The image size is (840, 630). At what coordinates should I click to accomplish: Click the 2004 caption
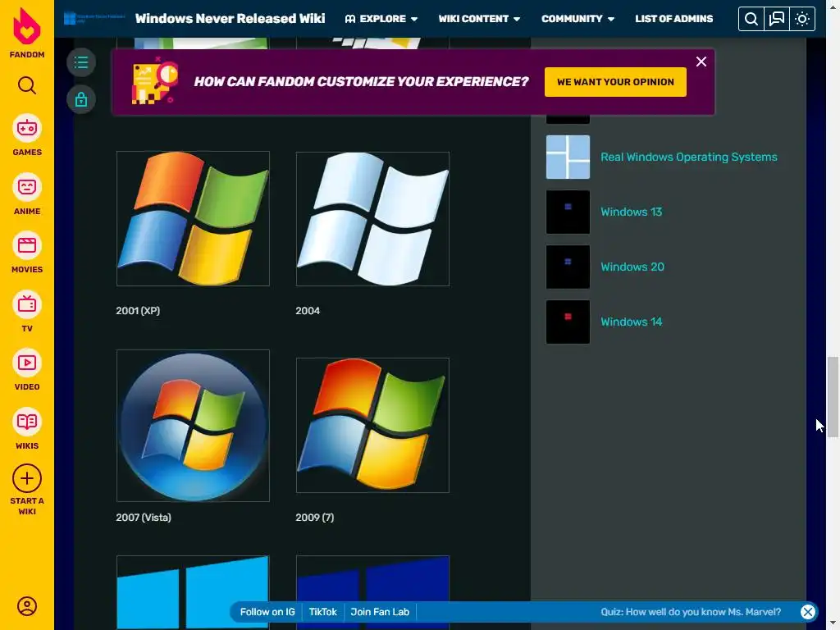click(308, 311)
